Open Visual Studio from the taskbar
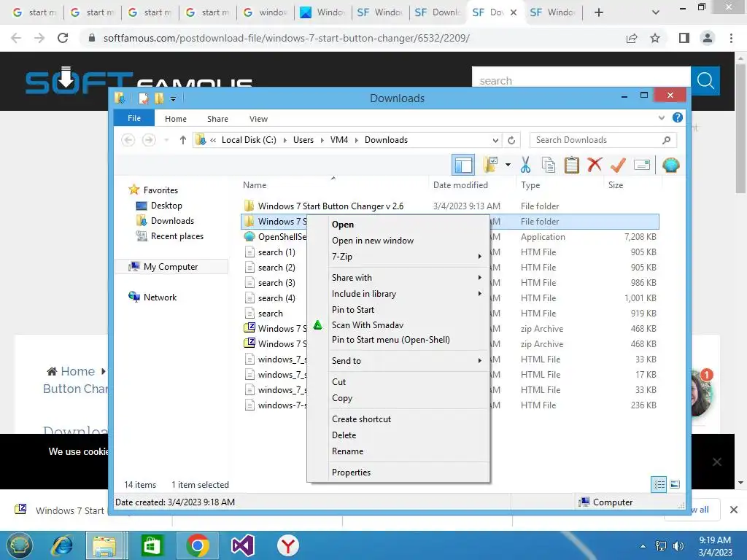 click(x=242, y=545)
